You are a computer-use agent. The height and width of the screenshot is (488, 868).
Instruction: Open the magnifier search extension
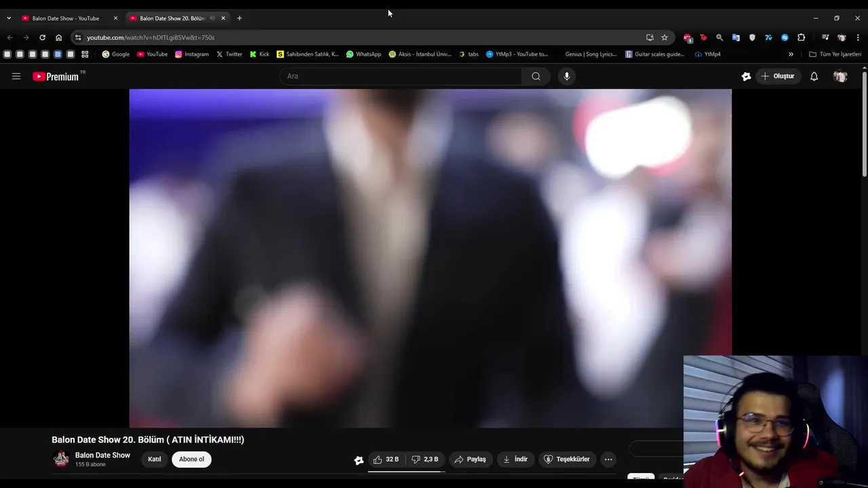click(719, 37)
